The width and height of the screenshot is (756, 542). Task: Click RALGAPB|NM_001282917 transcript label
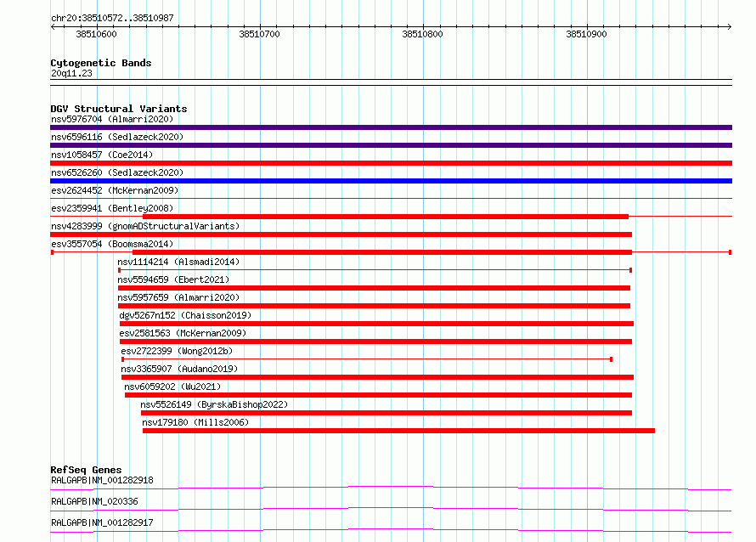pyautogui.click(x=102, y=522)
